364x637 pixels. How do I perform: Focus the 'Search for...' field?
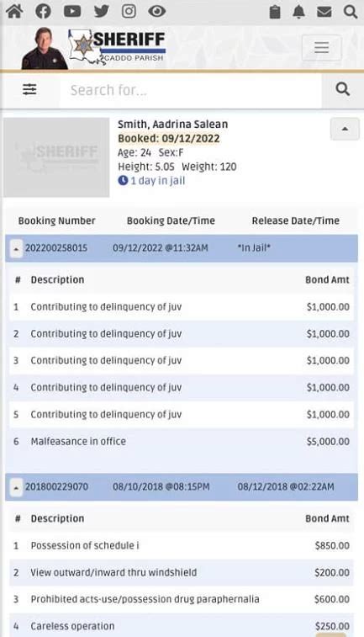191,90
